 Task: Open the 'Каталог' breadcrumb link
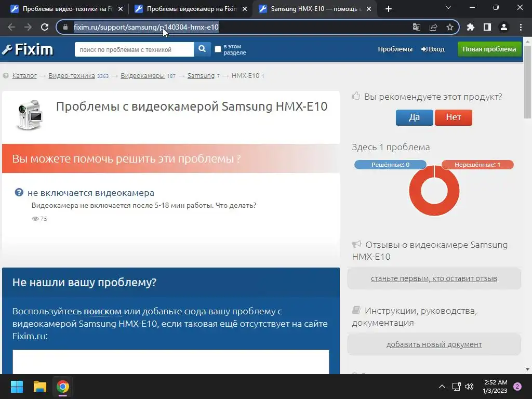pyautogui.click(x=24, y=76)
